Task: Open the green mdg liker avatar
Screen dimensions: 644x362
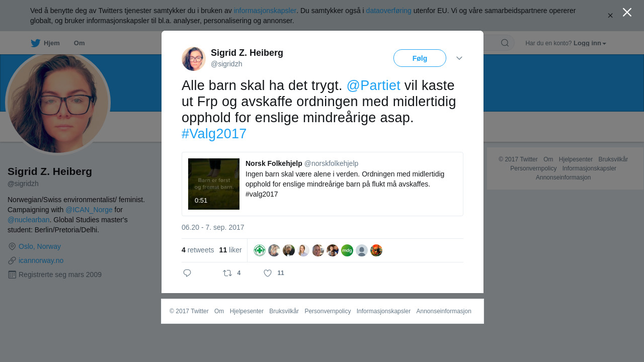Action: pyautogui.click(x=347, y=250)
